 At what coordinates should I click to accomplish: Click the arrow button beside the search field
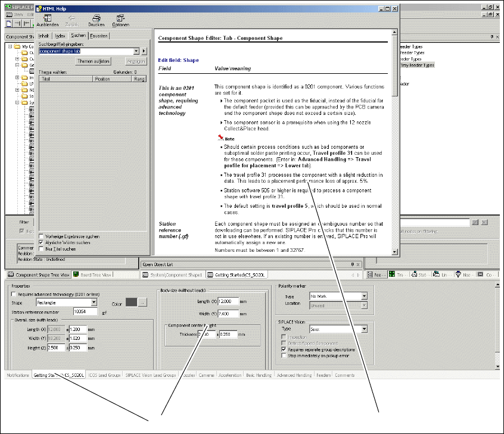[x=144, y=51]
